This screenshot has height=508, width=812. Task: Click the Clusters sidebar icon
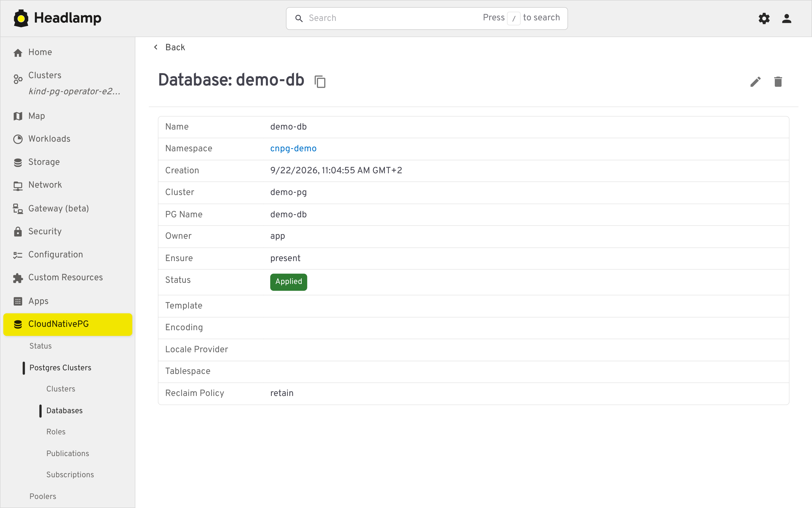coord(18,79)
